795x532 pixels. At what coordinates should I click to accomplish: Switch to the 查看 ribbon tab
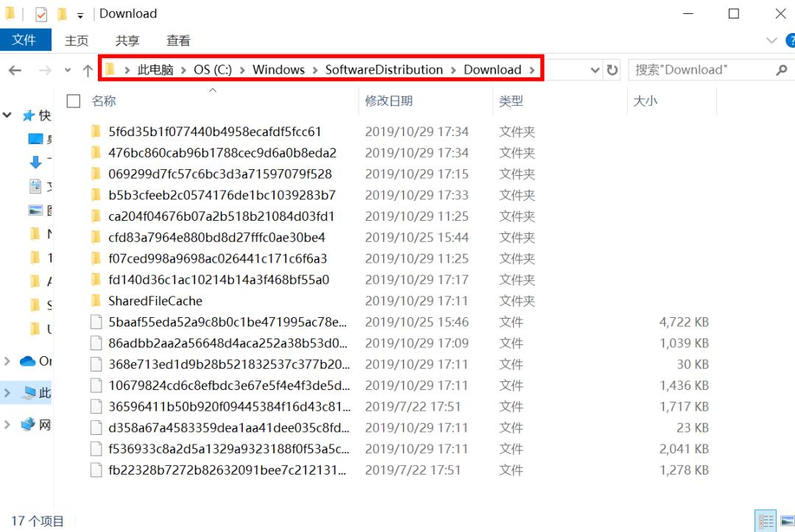click(174, 40)
